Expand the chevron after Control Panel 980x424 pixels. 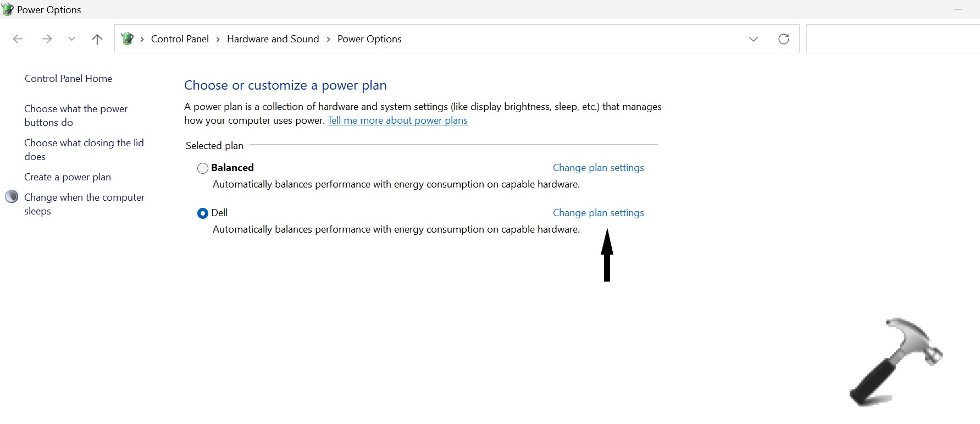[218, 39]
